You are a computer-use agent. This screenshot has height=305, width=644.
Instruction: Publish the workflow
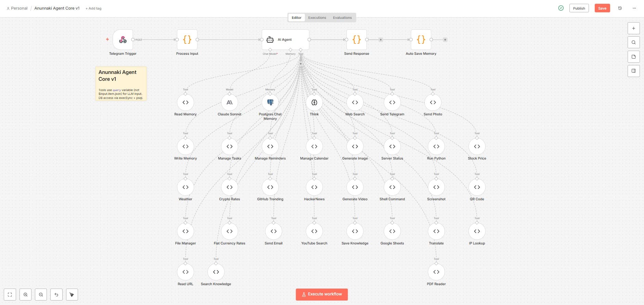click(x=579, y=8)
